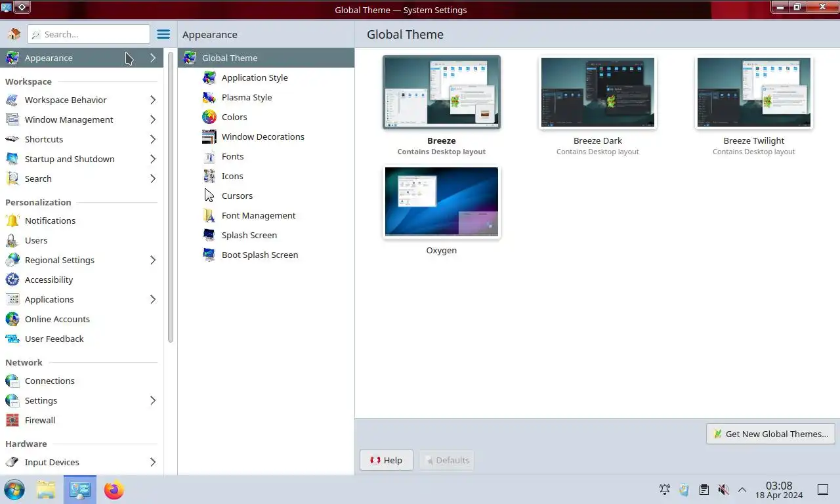Screen dimensions: 840x504
Task: Open the hamburger menu button
Action: tap(163, 34)
